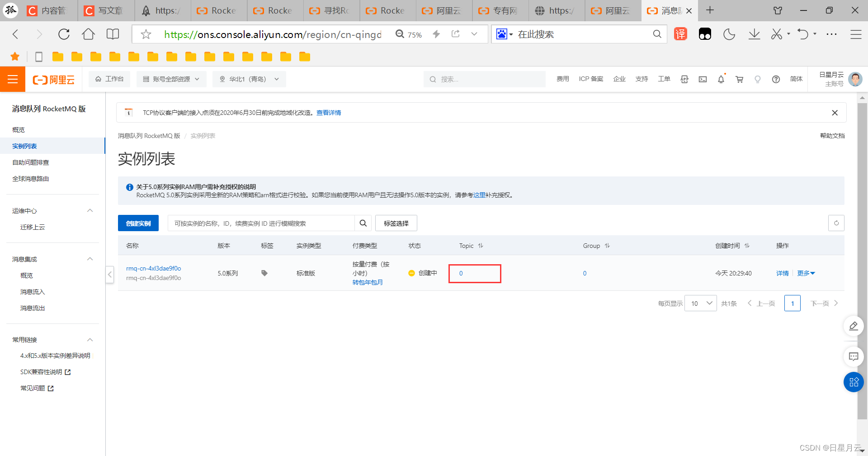Open the Cloud Shell terminal icon
Viewport: 868px width, 456px height.
pos(703,79)
